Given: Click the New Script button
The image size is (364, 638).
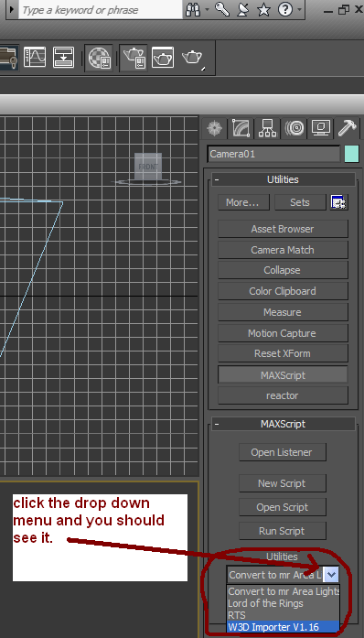Looking at the screenshot, I should (283, 483).
